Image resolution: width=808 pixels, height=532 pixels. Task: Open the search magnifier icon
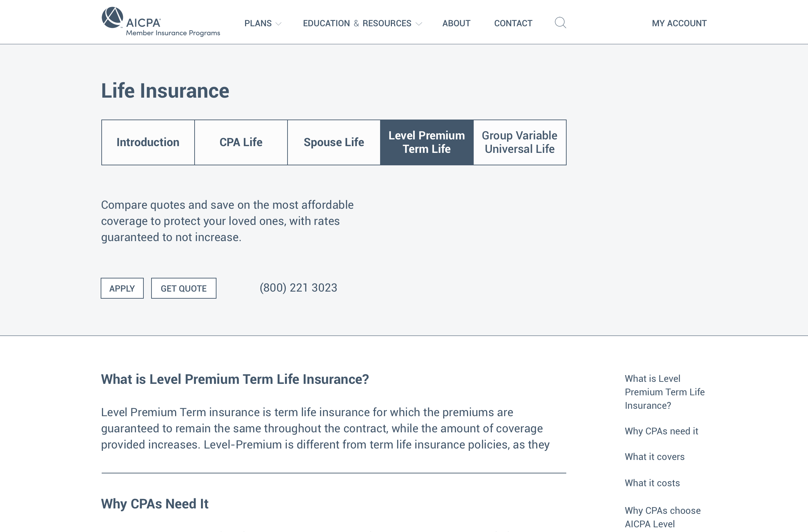[x=560, y=23]
